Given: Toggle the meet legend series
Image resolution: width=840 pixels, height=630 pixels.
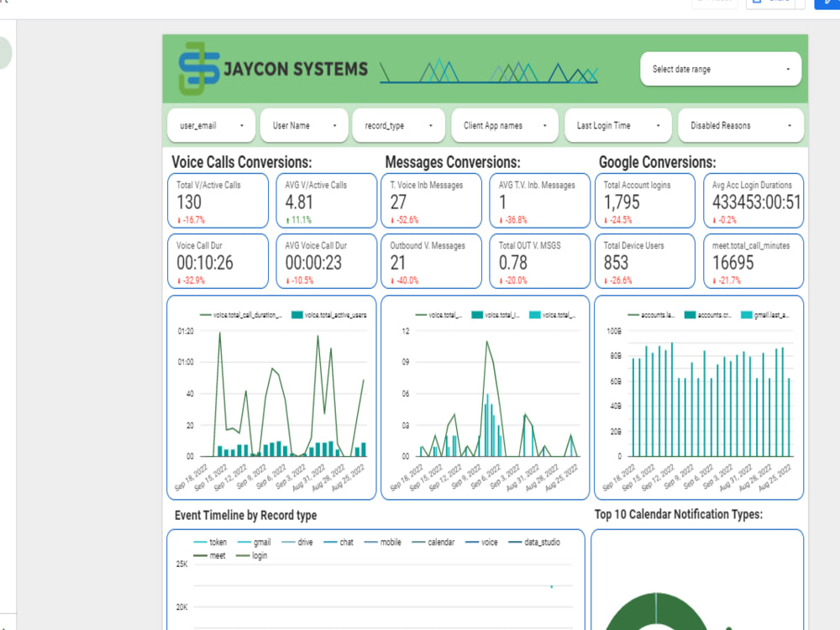Looking at the screenshot, I should tap(209, 555).
